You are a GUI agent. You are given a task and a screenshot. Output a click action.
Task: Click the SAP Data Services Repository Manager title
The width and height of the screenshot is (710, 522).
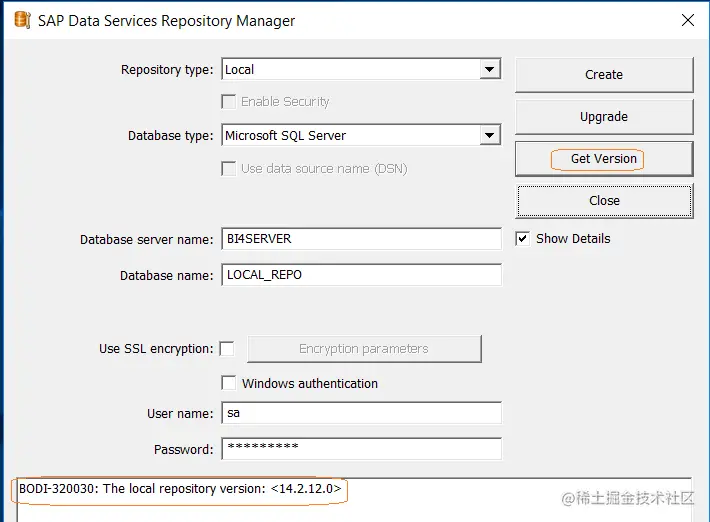(x=166, y=21)
